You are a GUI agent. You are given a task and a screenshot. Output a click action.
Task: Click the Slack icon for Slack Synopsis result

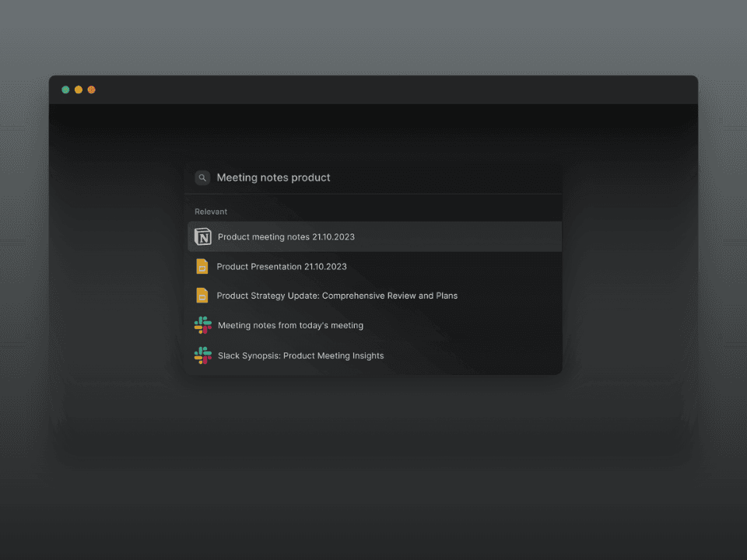pyautogui.click(x=203, y=355)
